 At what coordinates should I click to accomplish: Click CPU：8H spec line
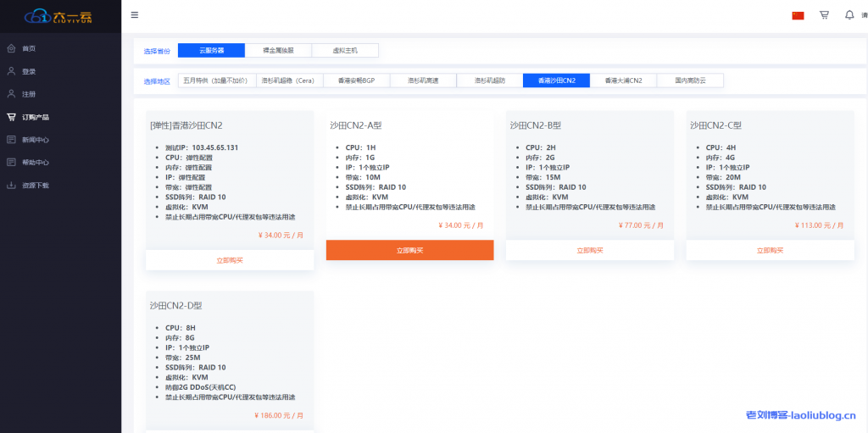point(180,328)
